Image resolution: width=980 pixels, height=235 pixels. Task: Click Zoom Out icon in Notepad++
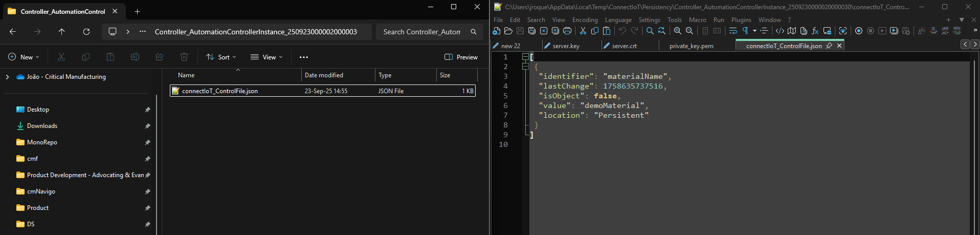pos(689,31)
